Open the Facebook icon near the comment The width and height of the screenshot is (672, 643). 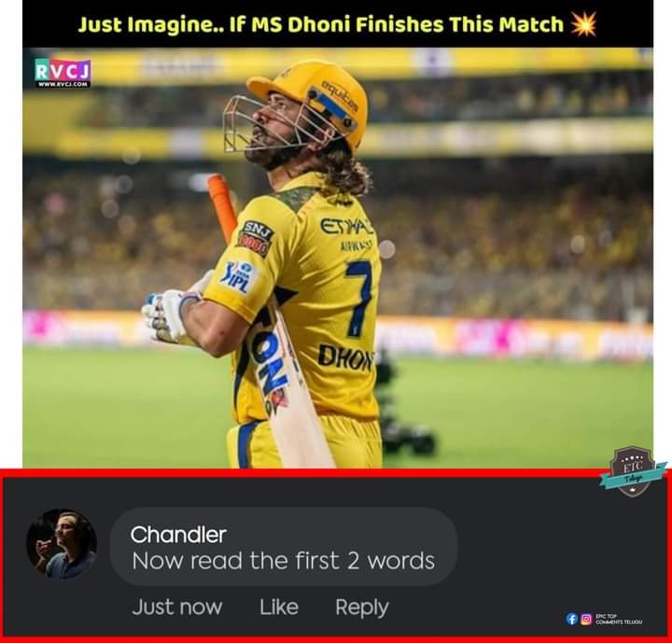tap(572, 619)
